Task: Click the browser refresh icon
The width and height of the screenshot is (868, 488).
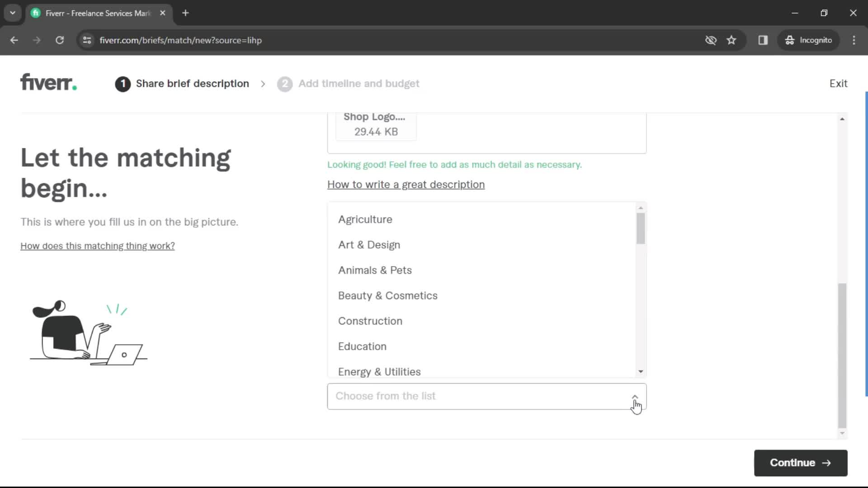Action: pos(59,41)
